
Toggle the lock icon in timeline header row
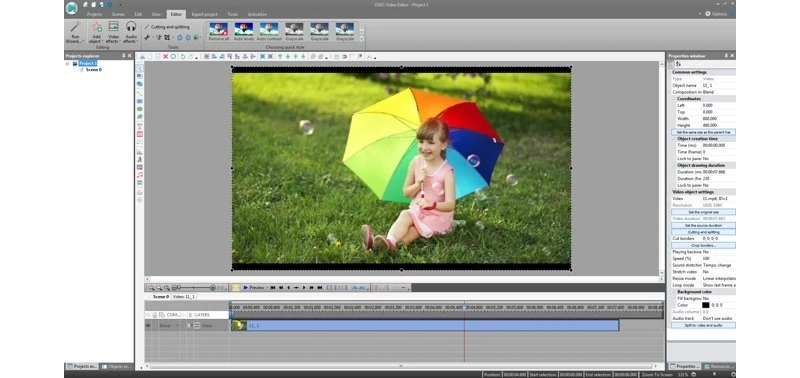click(155, 315)
